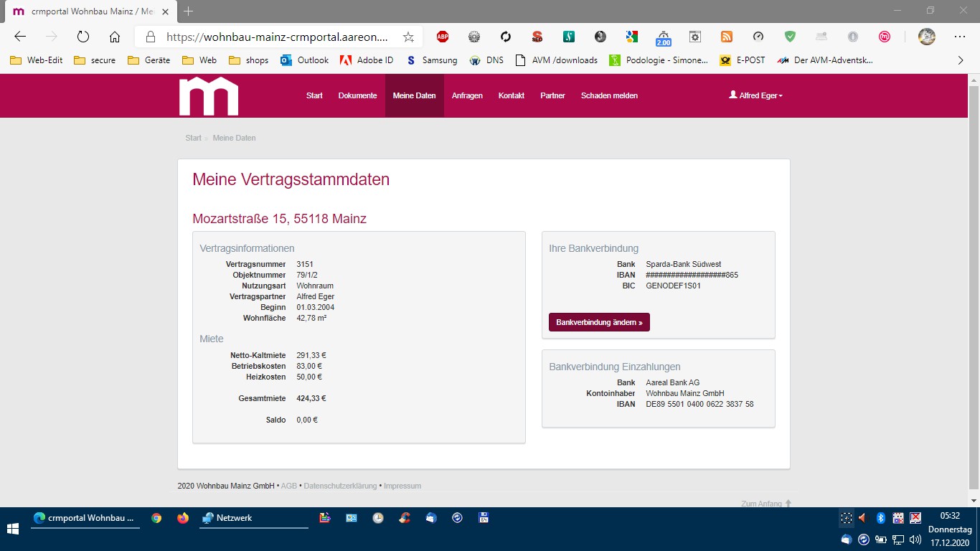Expand the Alfred Eger user dropdown
This screenshot has height=551, width=980.
click(755, 95)
